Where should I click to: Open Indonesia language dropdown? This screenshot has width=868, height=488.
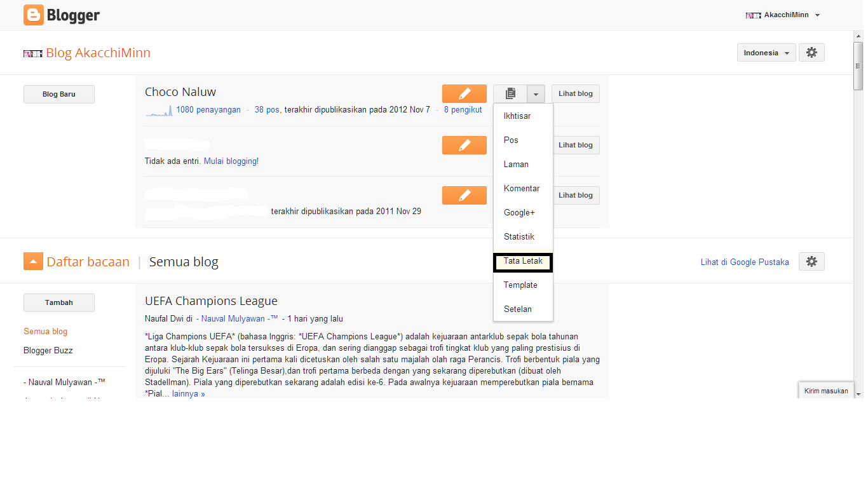point(766,53)
